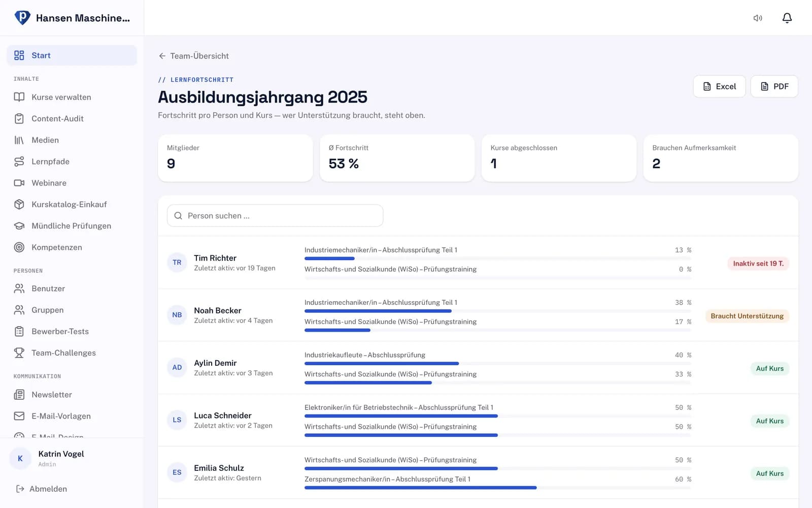This screenshot has height=508, width=812.
Task: Select the name 'Luca Schneider'
Action: point(223,416)
